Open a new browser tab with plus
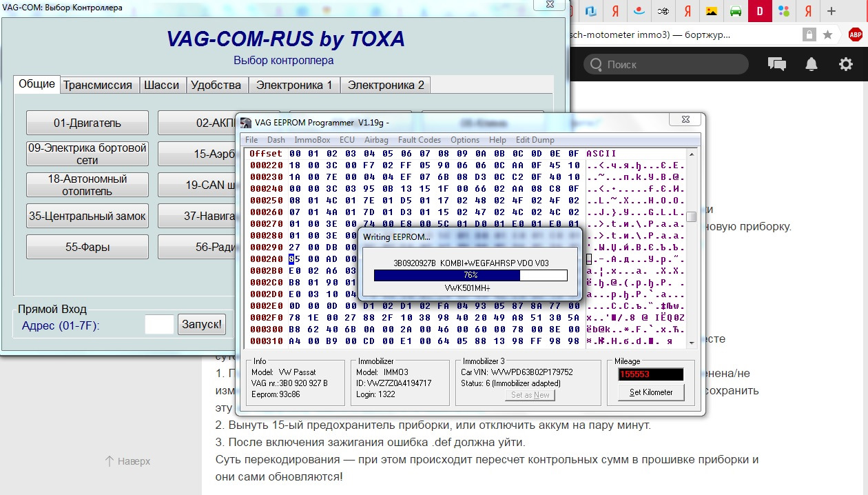Viewport: 868px width, 495px height. 831,11
